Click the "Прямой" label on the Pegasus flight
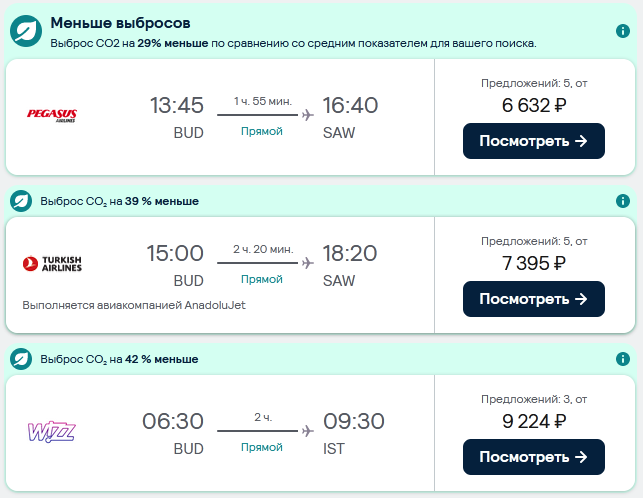The height and width of the screenshot is (498, 643). [x=262, y=132]
